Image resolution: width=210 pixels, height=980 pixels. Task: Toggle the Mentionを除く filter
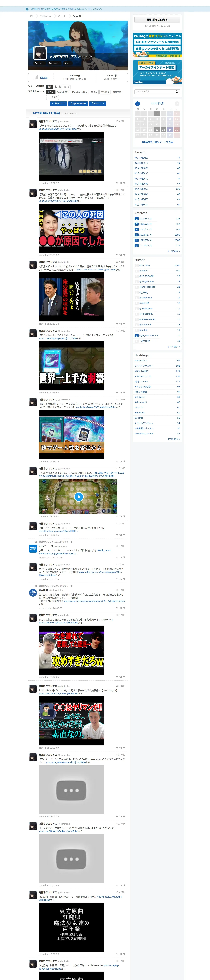coord(80,92)
